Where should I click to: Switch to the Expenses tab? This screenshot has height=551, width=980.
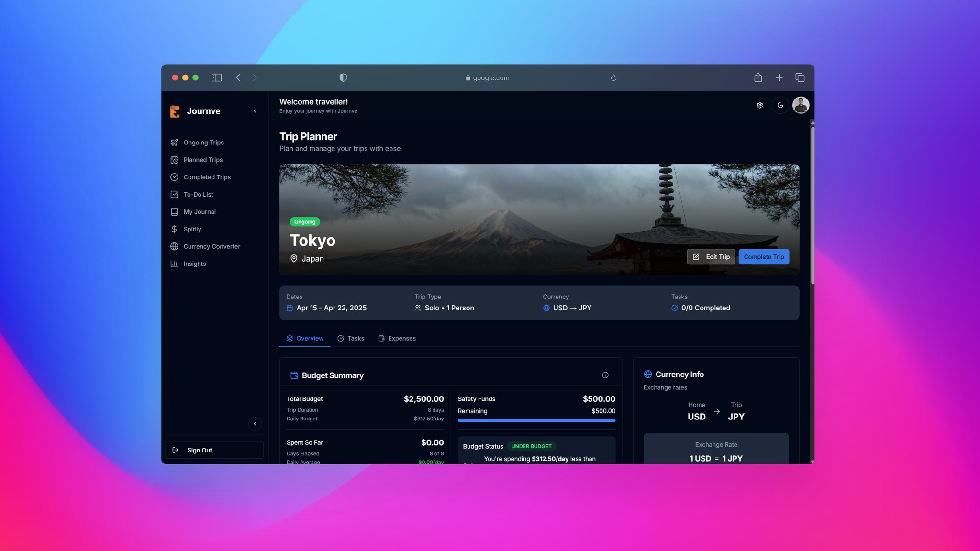(x=397, y=338)
